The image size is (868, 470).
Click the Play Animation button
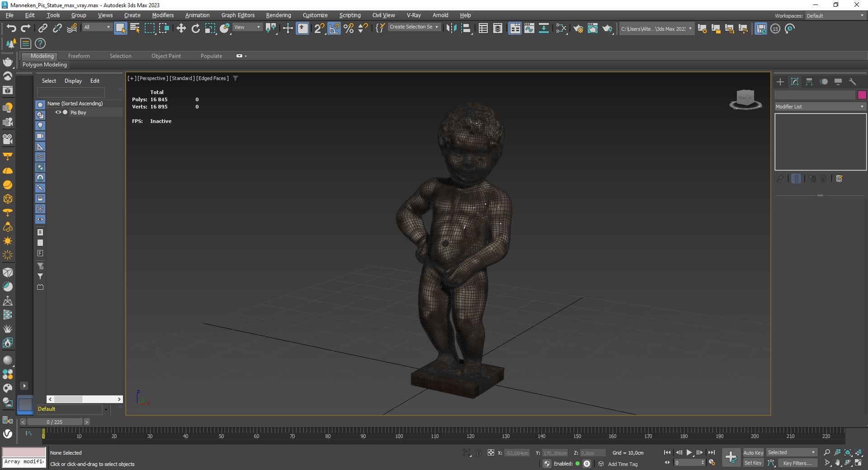[689, 452]
